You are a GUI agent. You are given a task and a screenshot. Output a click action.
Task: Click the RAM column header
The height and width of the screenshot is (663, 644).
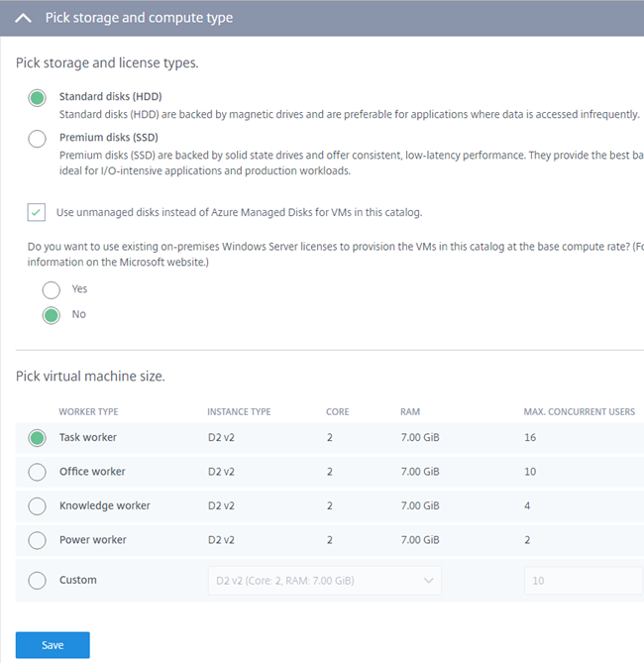(409, 411)
